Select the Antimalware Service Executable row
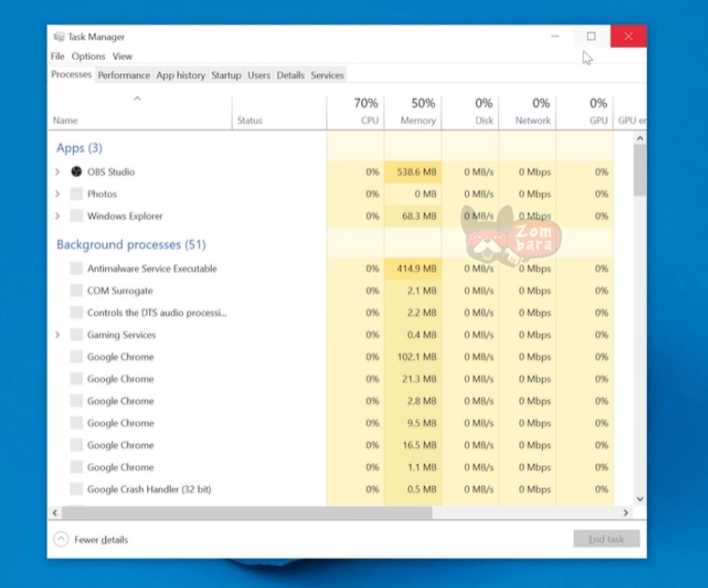This screenshot has height=588, width=708. point(330,268)
